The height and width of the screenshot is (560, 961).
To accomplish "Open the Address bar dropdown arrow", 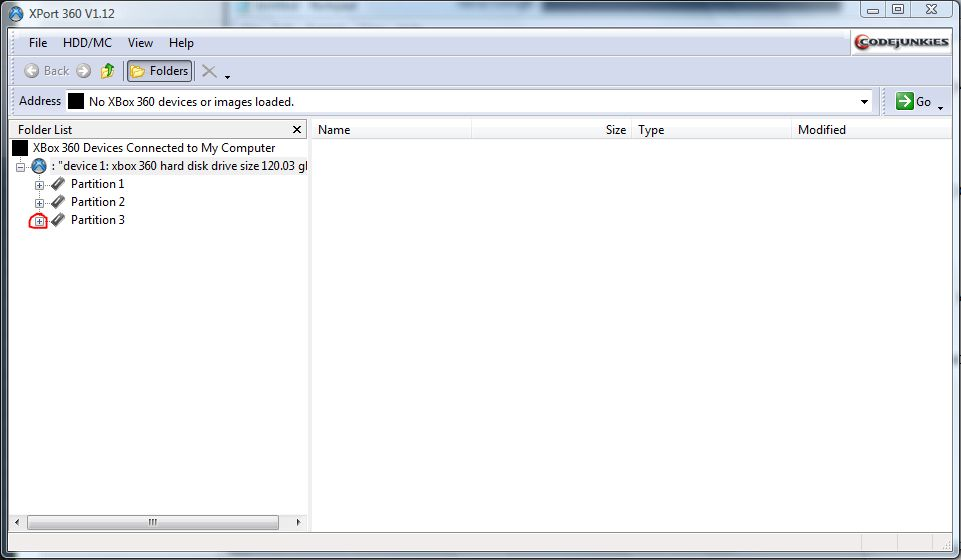I will (x=864, y=102).
